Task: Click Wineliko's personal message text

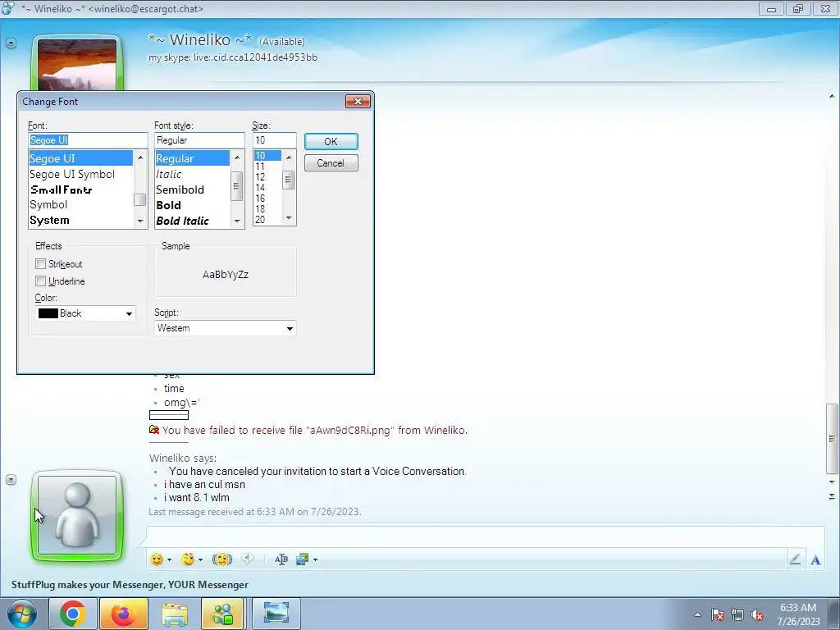Action: pyautogui.click(x=232, y=57)
